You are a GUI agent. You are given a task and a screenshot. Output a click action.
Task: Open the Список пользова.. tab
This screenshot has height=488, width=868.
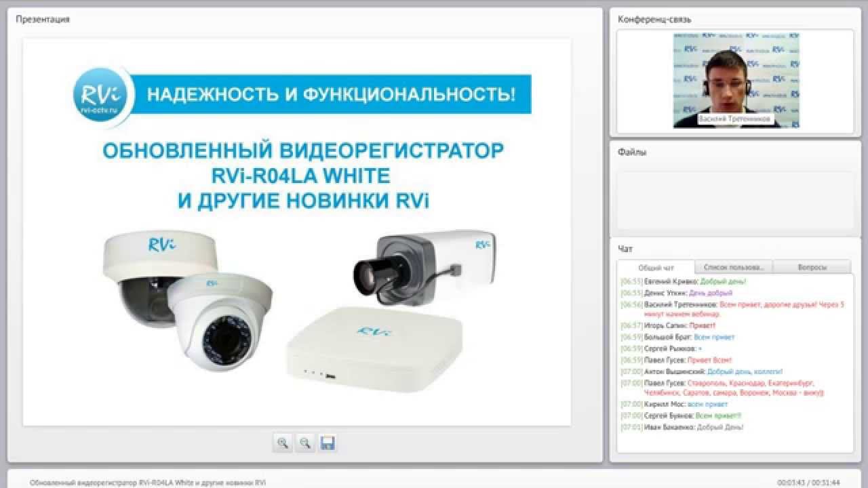pos(734,267)
